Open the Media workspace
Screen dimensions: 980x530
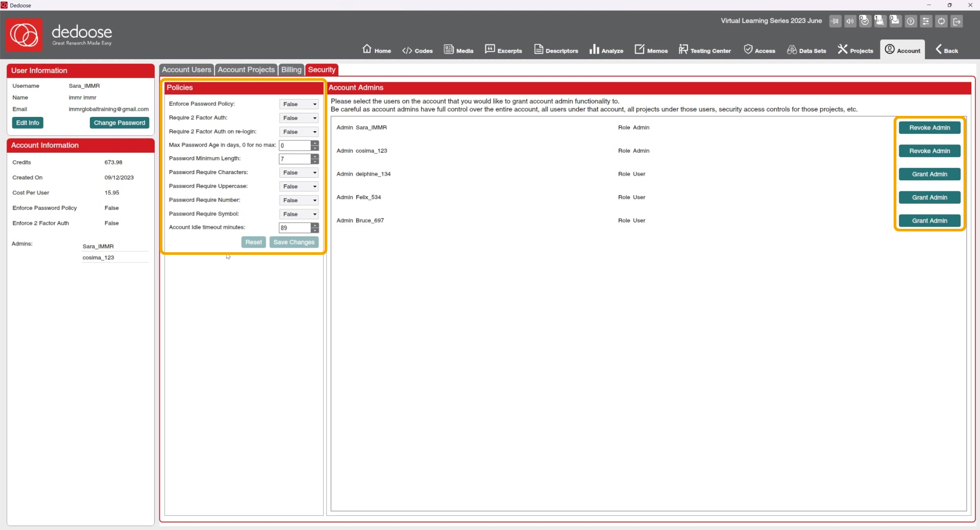click(x=458, y=50)
